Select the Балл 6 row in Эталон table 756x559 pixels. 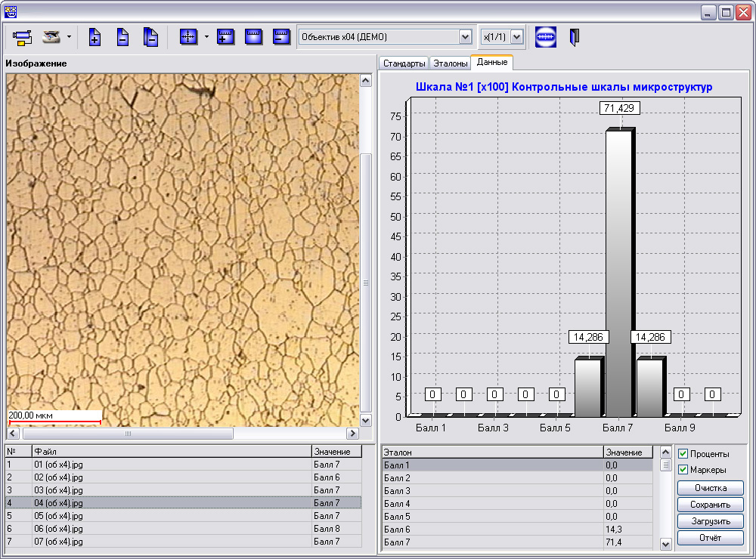517,529
